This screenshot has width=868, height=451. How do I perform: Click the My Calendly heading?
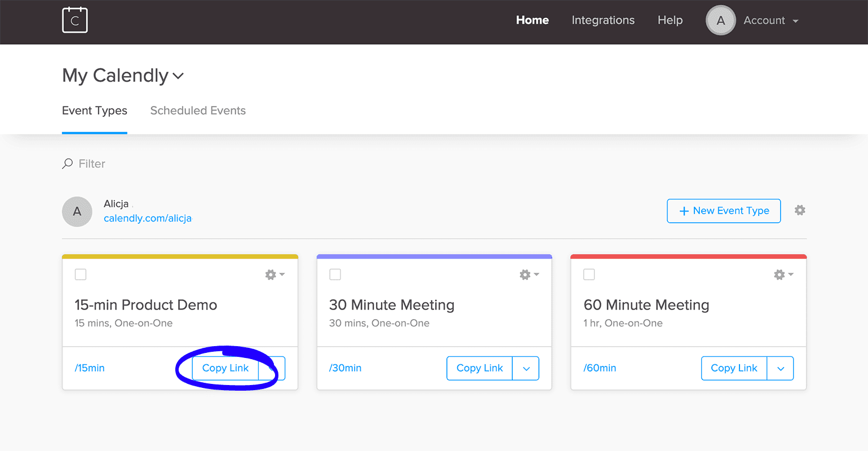coord(116,76)
